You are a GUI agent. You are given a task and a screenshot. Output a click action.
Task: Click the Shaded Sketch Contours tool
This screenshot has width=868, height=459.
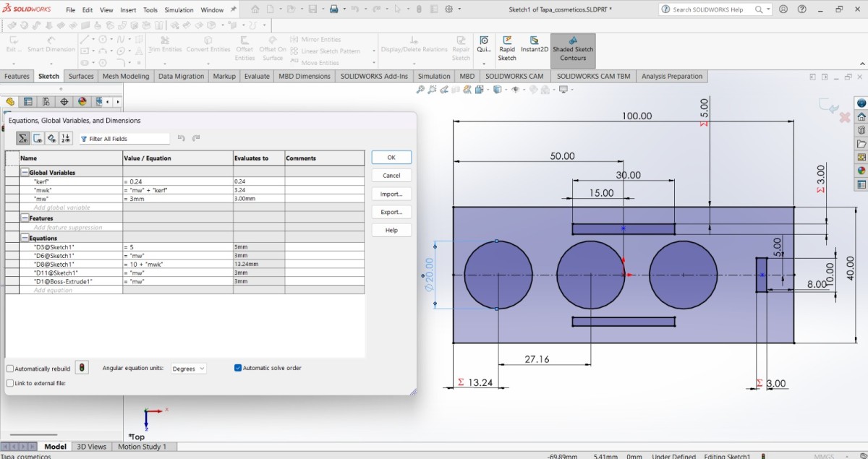click(573, 49)
